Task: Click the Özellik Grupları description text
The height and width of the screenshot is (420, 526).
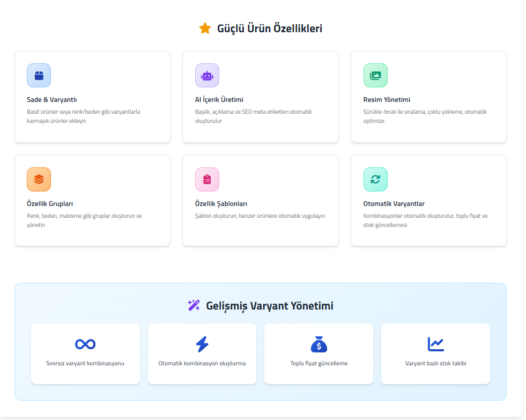Action: tap(84, 220)
